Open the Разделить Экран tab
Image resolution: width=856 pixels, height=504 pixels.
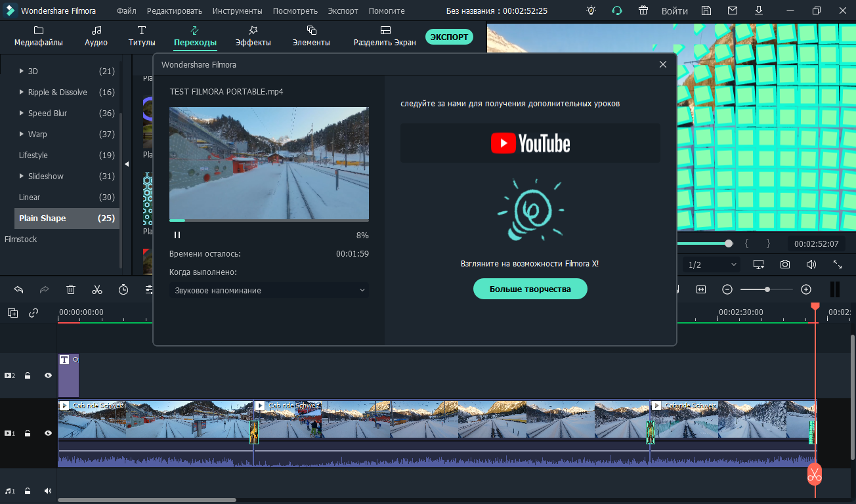[385, 36]
